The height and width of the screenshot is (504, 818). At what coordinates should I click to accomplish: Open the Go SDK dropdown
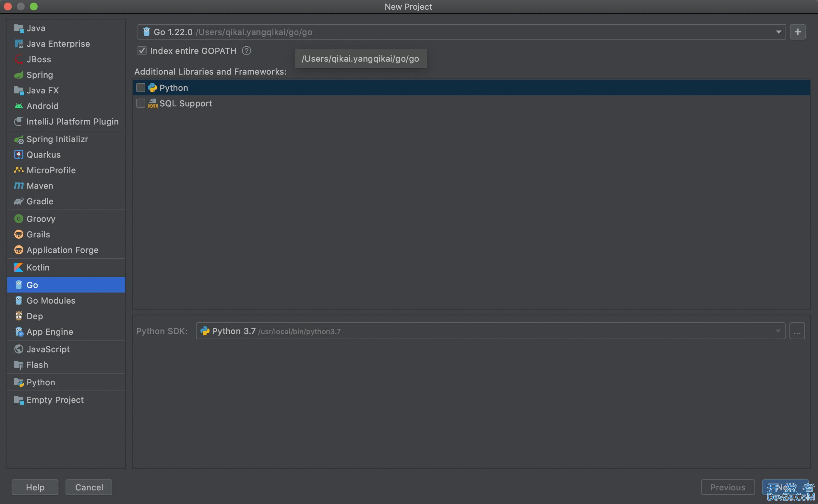click(462, 32)
